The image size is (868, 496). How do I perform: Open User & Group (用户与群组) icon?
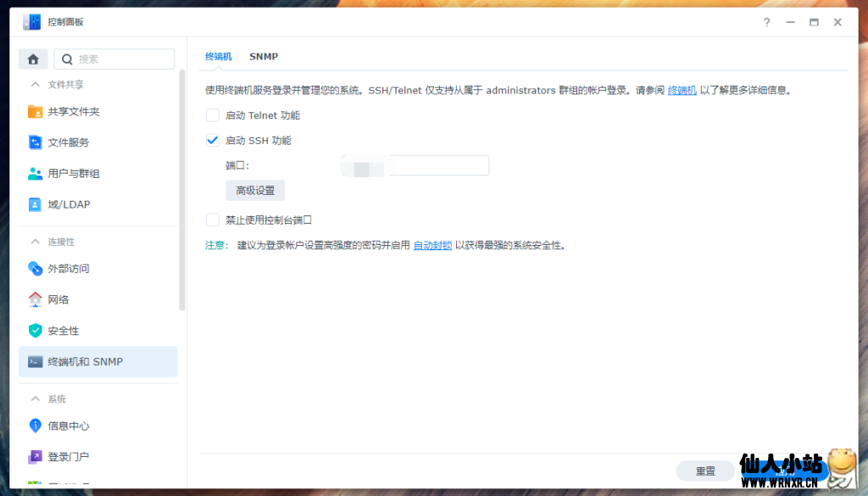(35, 173)
